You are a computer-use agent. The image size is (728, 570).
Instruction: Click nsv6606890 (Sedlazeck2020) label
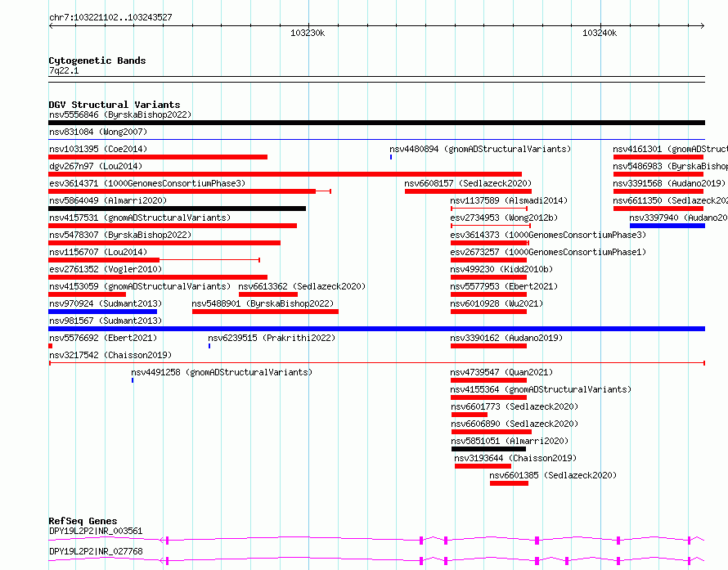515,424
